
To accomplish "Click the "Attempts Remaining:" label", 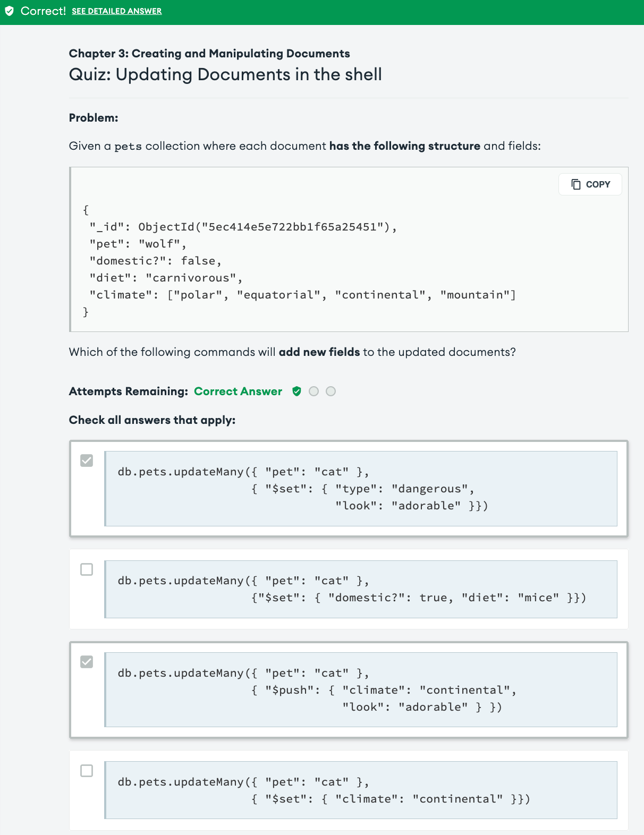I will [x=129, y=391].
